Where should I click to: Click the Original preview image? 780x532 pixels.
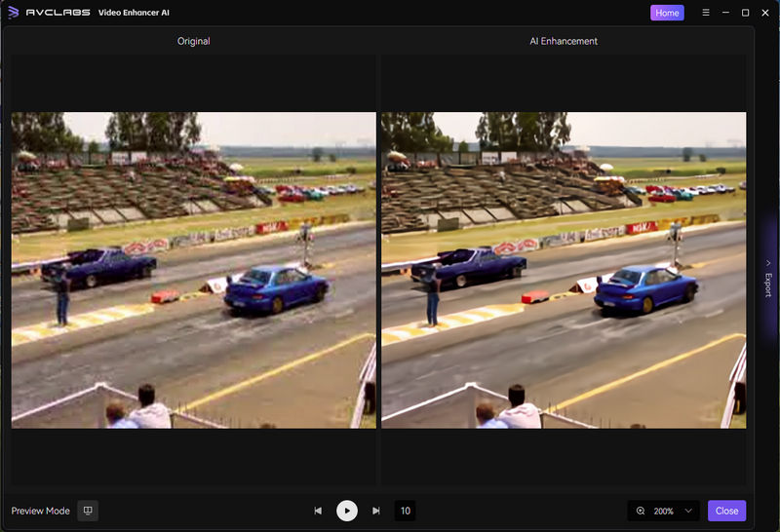pyautogui.click(x=193, y=270)
